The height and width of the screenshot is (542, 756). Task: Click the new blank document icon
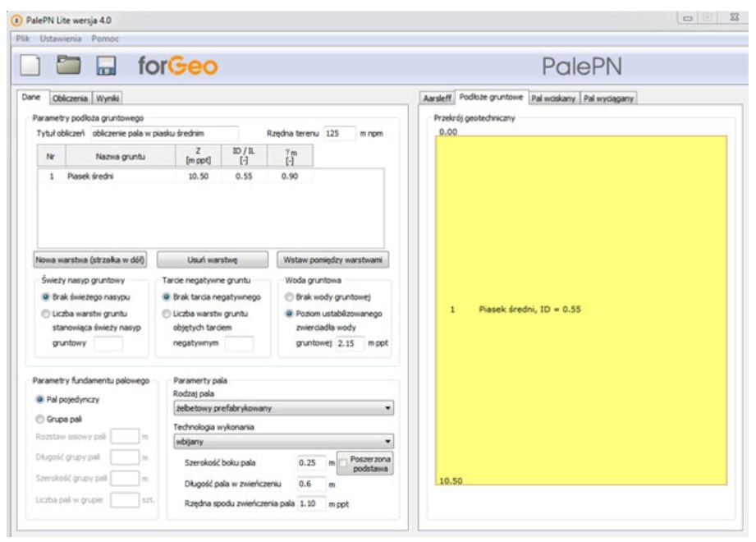pos(30,67)
